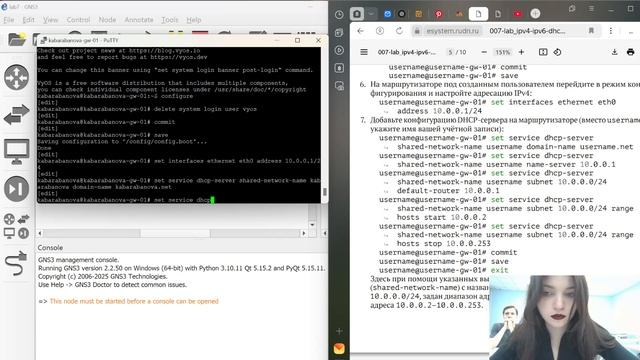Go back in the browser

tap(360, 31)
